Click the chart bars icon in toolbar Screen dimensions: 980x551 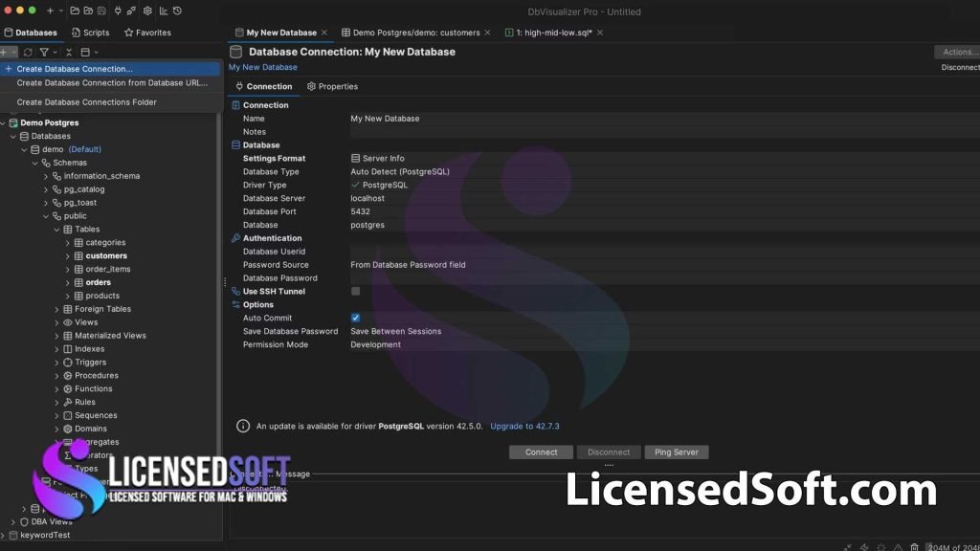point(164,11)
